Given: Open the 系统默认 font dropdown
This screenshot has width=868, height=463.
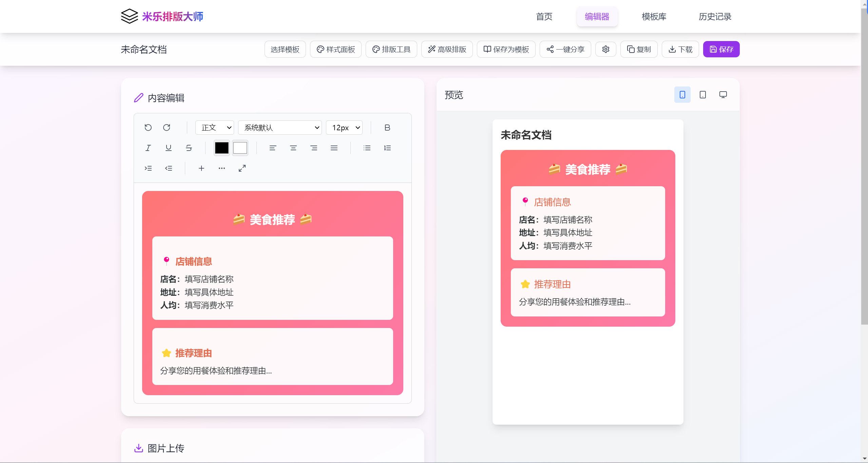Looking at the screenshot, I should tap(280, 128).
